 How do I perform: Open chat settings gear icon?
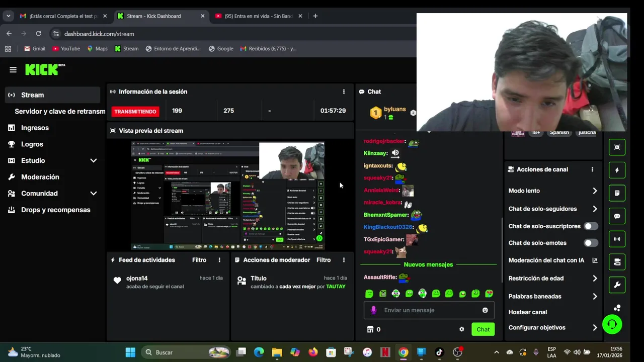pyautogui.click(x=461, y=329)
